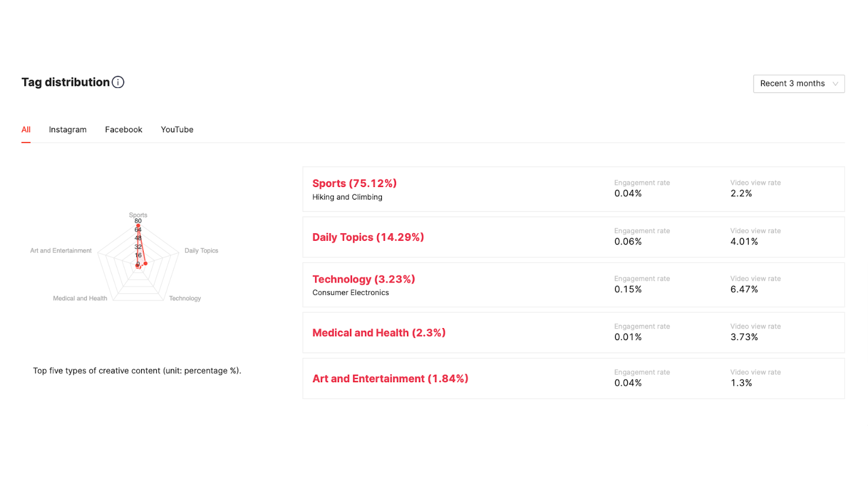Open the Art and Entertainment (1.84%) tag

pyautogui.click(x=390, y=378)
